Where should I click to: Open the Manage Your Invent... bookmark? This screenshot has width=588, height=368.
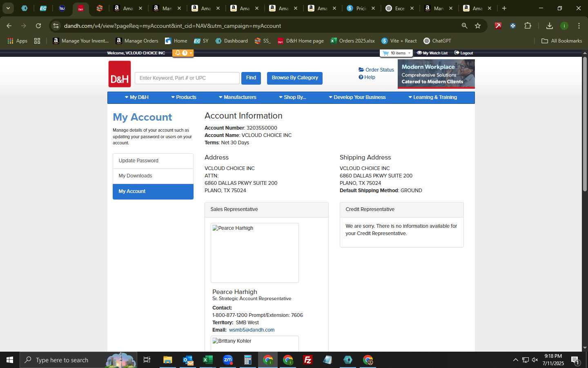(x=81, y=41)
